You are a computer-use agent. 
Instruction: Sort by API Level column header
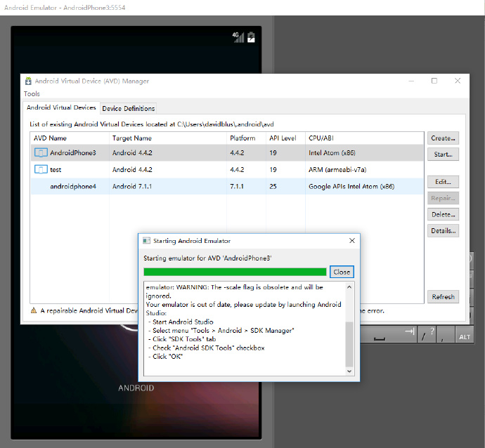tap(285, 138)
